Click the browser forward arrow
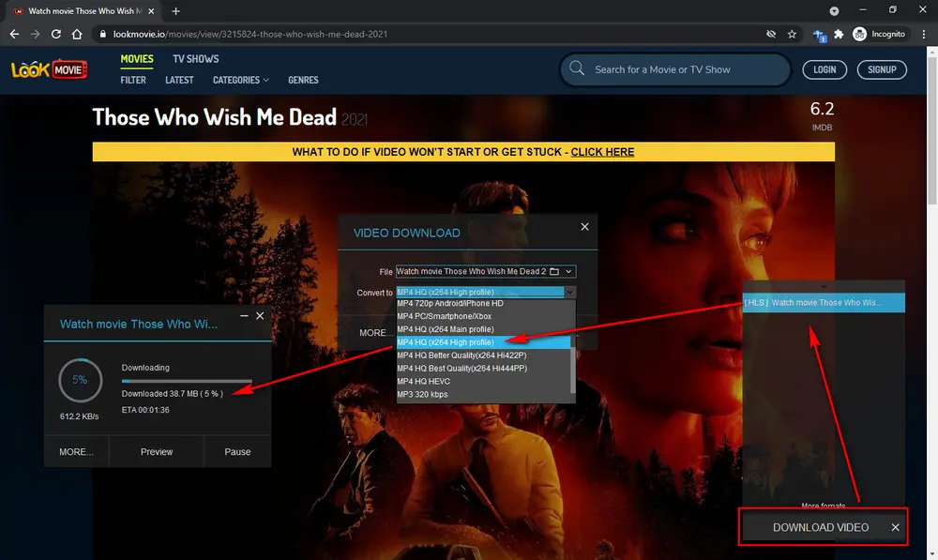The width and height of the screenshot is (938, 560). [x=36, y=34]
